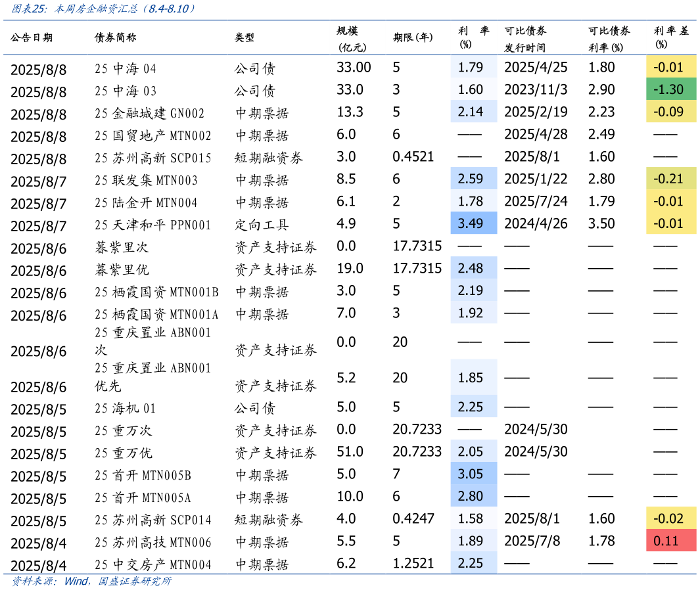
Task: Select the 利率差 column header
Action: tap(671, 37)
